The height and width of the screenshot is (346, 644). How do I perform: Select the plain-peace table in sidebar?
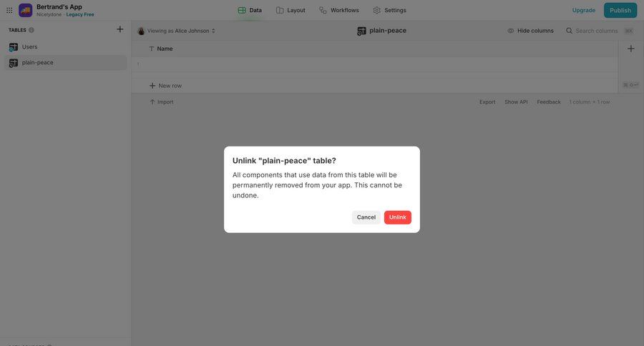point(66,62)
